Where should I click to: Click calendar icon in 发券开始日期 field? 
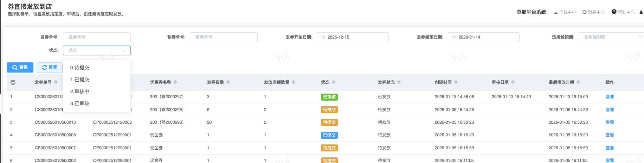323,37
